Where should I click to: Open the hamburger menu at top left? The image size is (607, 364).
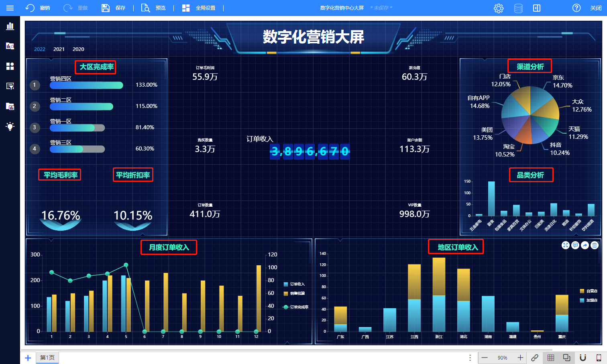[10, 8]
